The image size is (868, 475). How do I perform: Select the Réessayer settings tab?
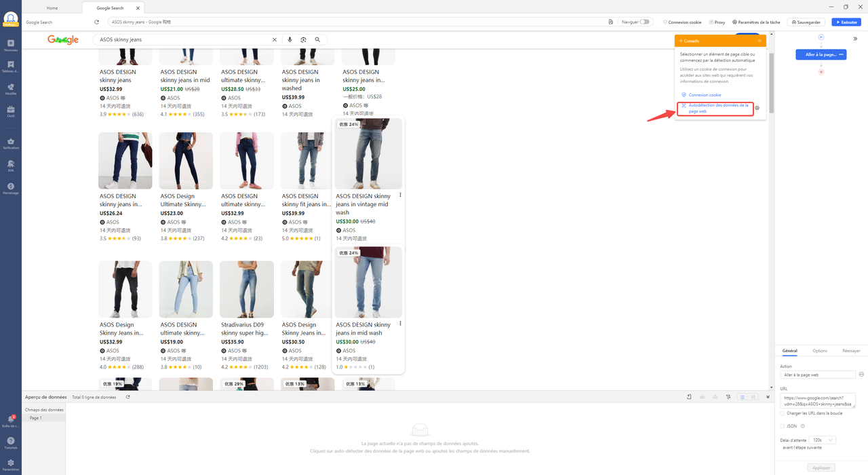coord(851,351)
